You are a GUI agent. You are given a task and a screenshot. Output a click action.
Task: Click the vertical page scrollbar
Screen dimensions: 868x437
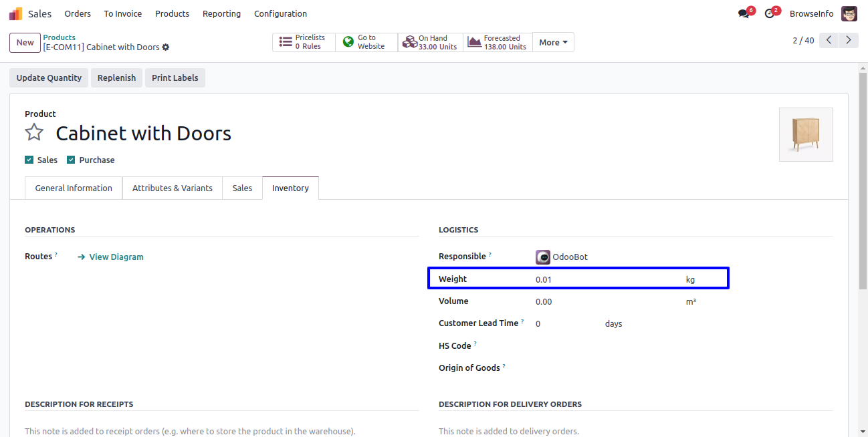(863, 180)
